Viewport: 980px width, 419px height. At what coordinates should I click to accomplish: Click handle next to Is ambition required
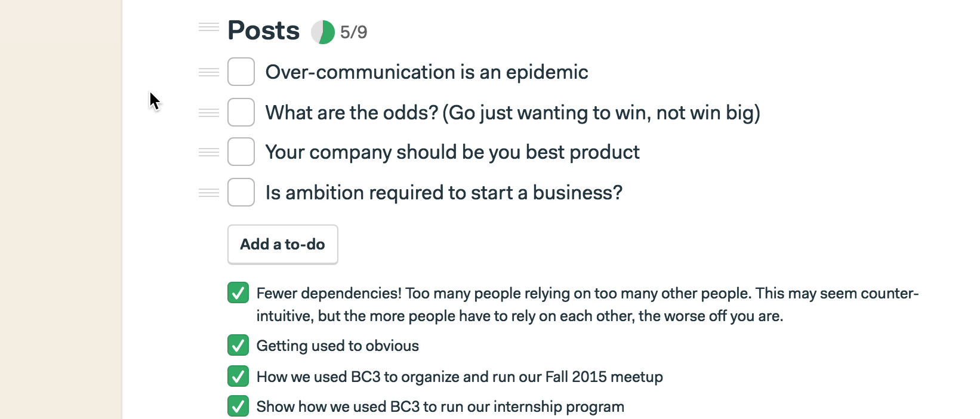pos(209,193)
